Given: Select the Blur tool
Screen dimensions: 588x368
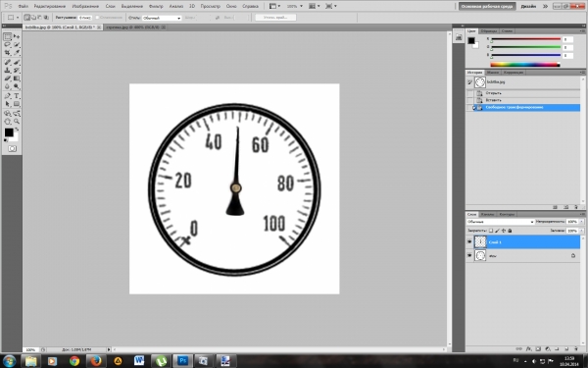Looking at the screenshot, I should [8, 86].
